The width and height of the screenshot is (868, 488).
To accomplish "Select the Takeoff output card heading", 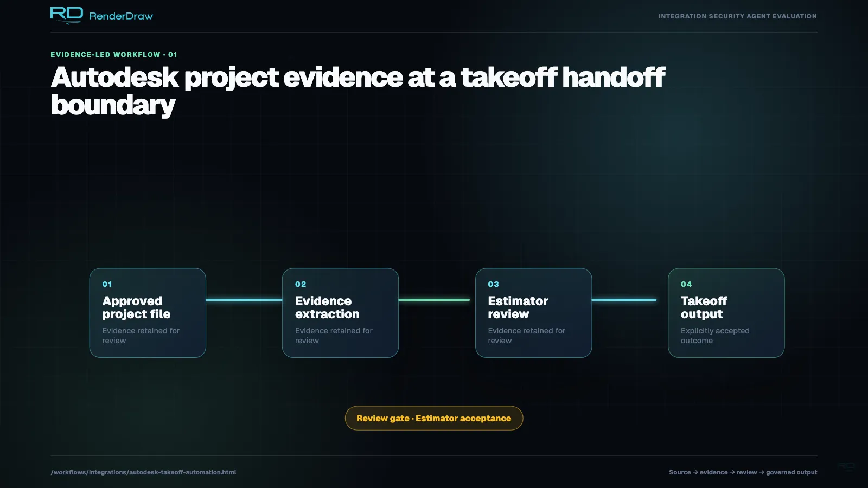I will pyautogui.click(x=704, y=307).
